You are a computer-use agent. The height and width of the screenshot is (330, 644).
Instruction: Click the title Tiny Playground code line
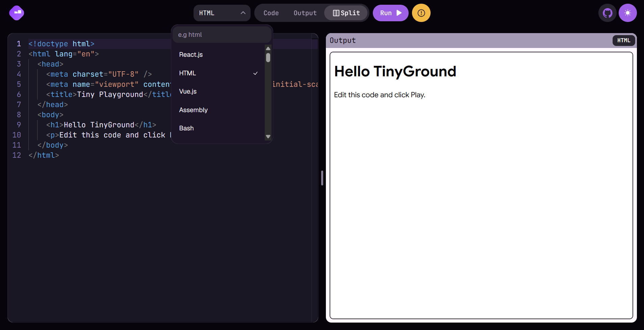[x=109, y=95]
